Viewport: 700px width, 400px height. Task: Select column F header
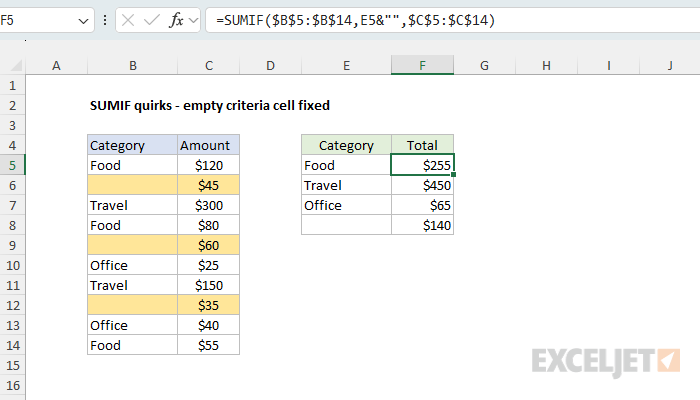[422, 66]
